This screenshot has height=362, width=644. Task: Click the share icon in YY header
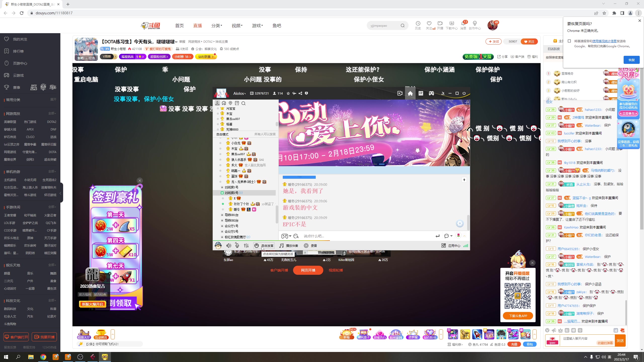pyautogui.click(x=300, y=93)
